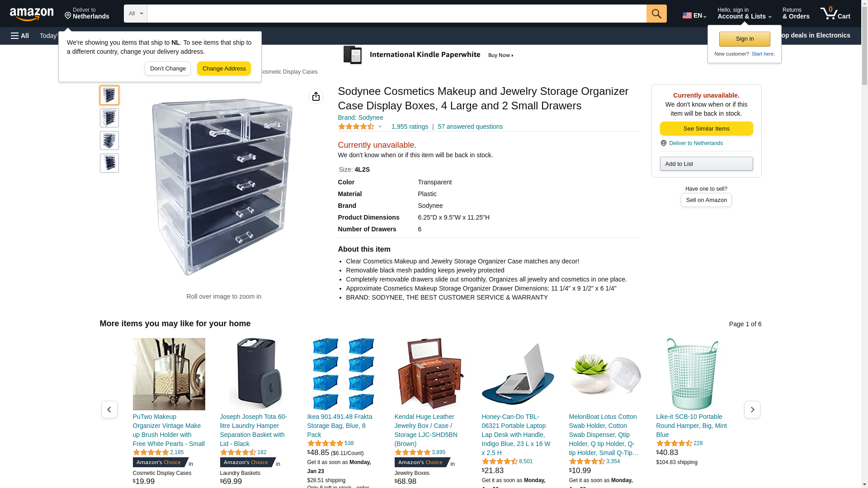This screenshot has height=488, width=868.
Task: Focus the Amazon search input field
Action: point(396,14)
